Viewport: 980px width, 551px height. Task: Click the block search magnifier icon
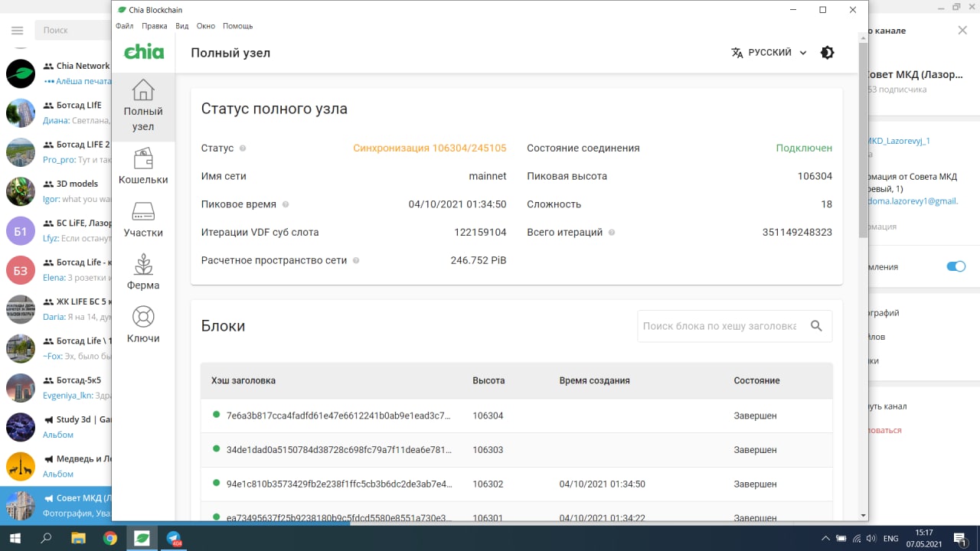click(816, 326)
